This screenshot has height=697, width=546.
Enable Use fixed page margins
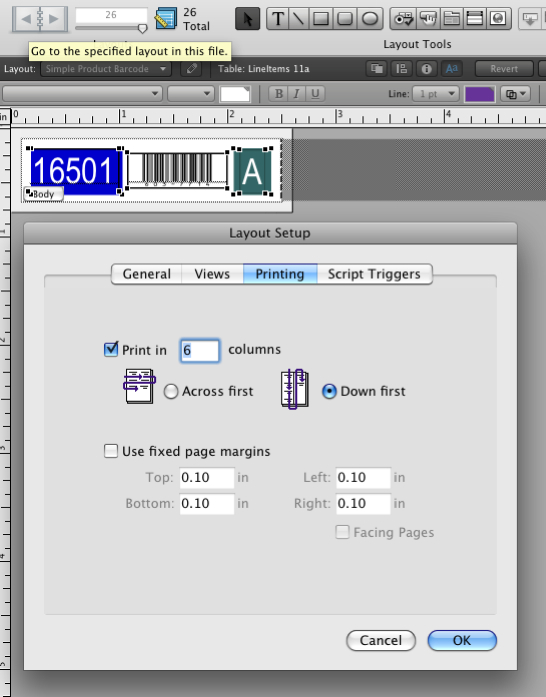[111, 451]
